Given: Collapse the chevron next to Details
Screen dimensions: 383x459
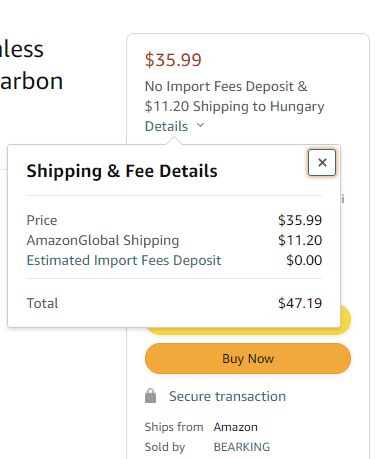Looking at the screenshot, I should click(200, 125).
